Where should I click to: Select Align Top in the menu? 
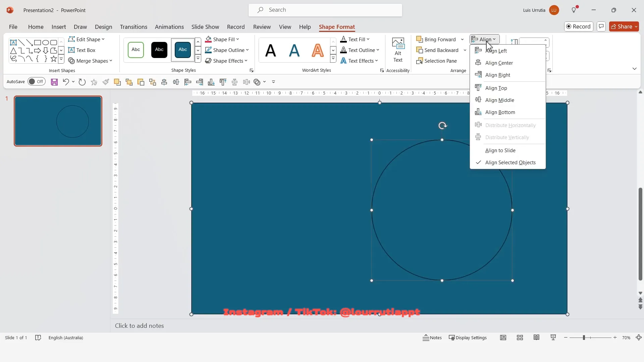click(508, 88)
